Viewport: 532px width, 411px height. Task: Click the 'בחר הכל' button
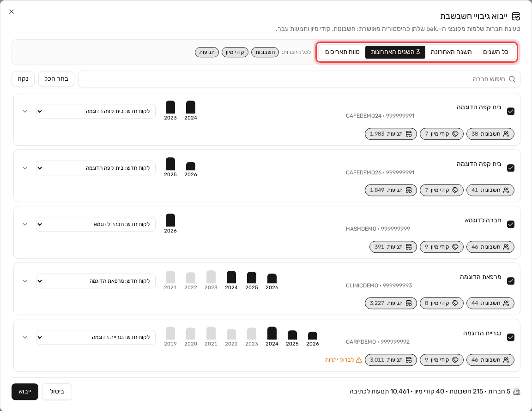pos(56,78)
